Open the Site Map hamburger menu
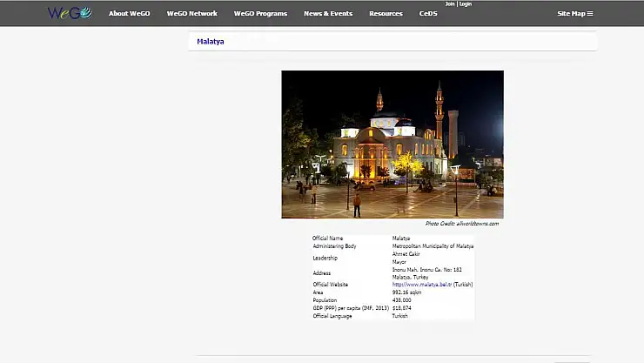This screenshot has height=363, width=644. 574,14
